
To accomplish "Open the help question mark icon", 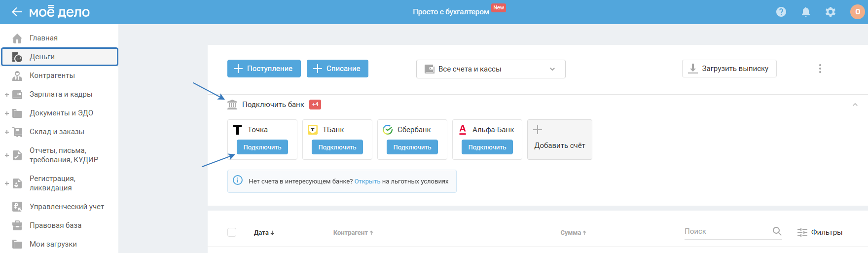I will coord(781,12).
